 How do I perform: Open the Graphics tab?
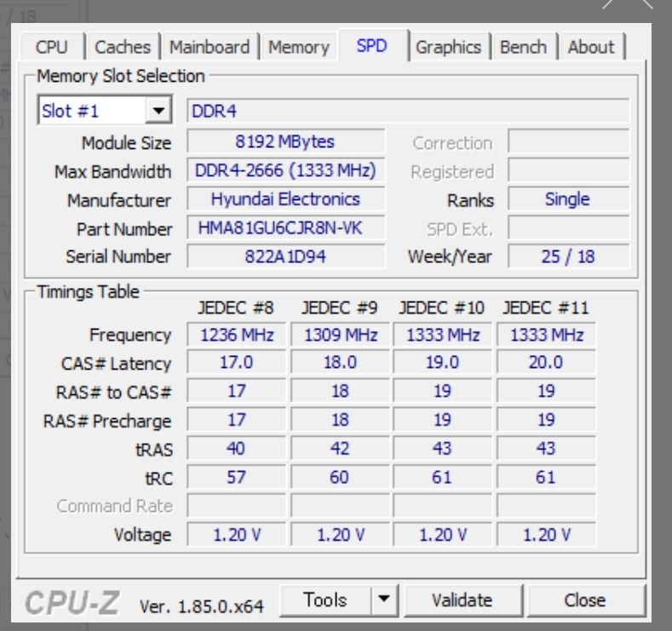click(448, 47)
